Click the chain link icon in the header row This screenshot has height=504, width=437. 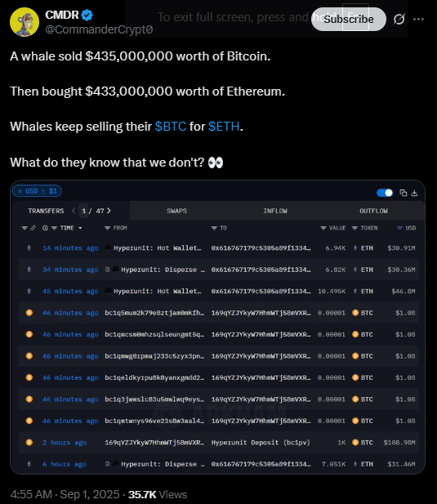[x=33, y=228]
